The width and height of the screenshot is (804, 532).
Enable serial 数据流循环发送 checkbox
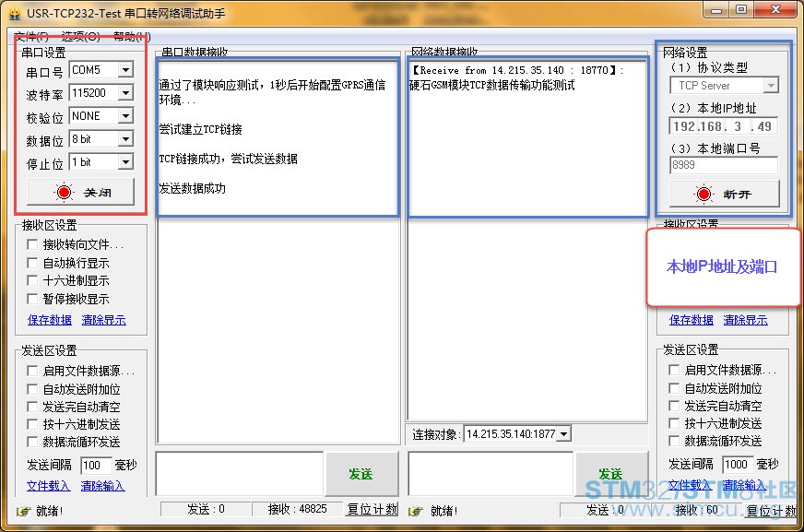coord(31,442)
